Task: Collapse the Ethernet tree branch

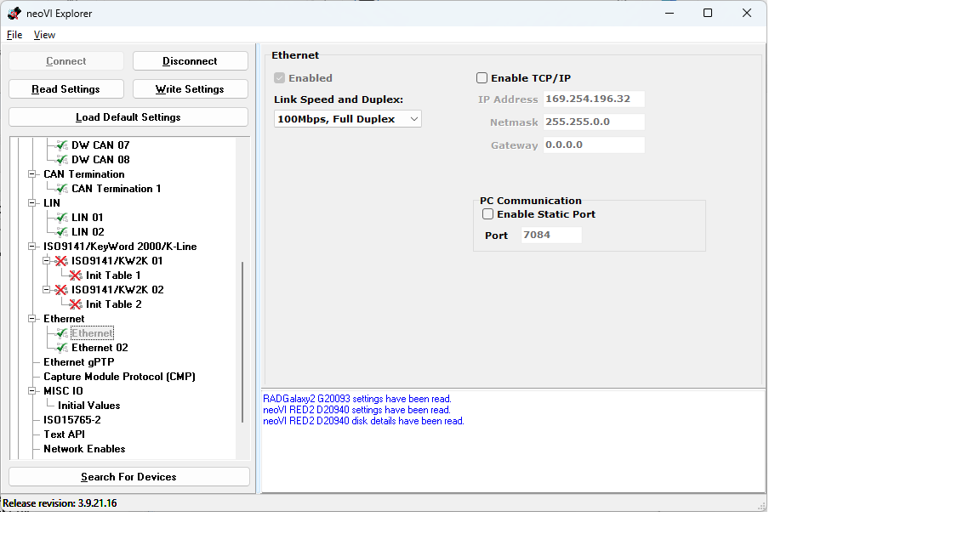Action: coord(32,318)
